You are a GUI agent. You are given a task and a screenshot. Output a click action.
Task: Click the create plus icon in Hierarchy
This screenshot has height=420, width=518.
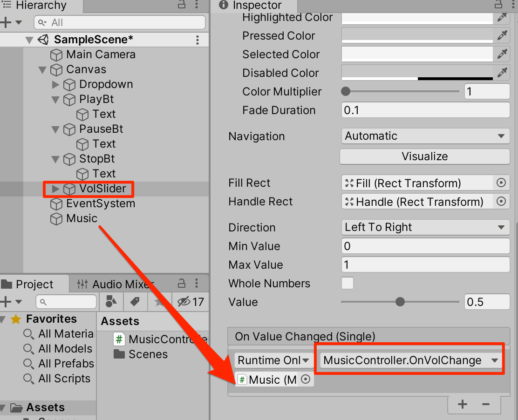[x=6, y=22]
